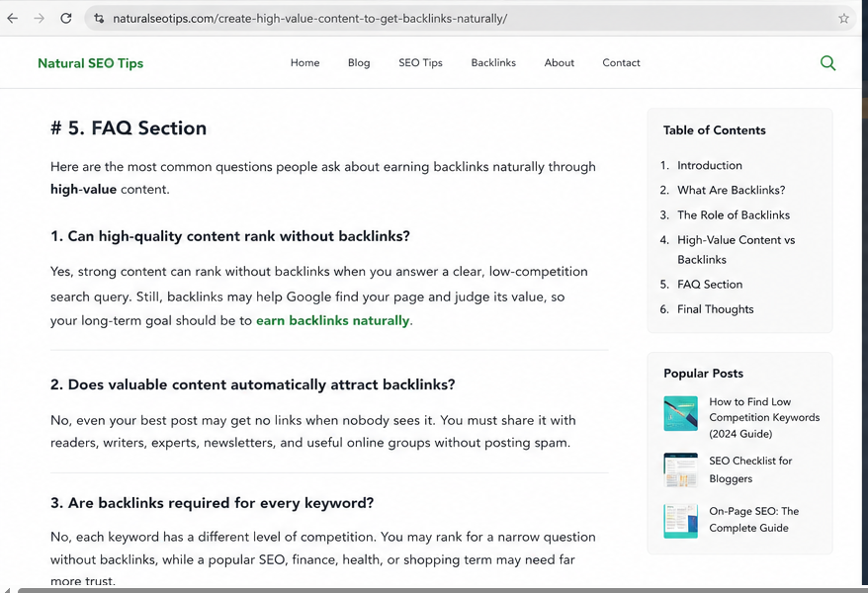The image size is (868, 593).
Task: Click the browser back arrow
Action: pos(13,18)
